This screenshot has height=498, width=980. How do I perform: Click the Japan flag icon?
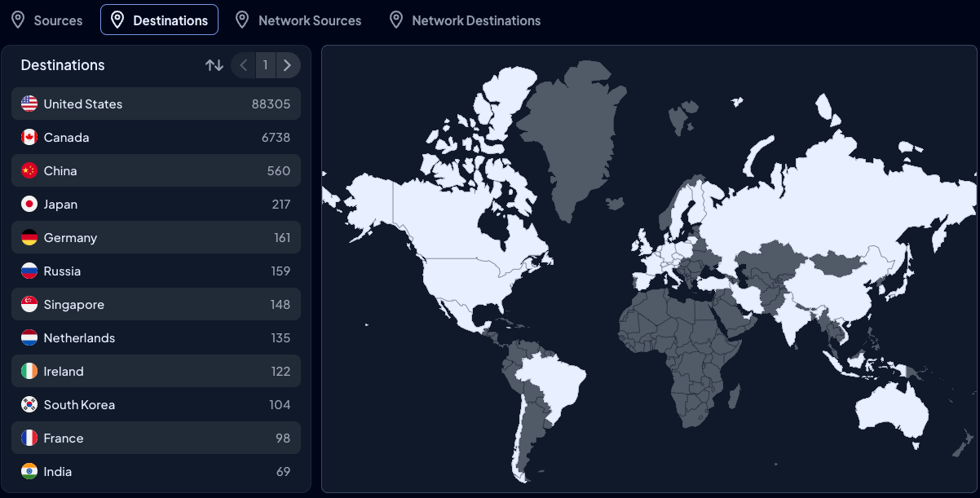pyautogui.click(x=29, y=204)
